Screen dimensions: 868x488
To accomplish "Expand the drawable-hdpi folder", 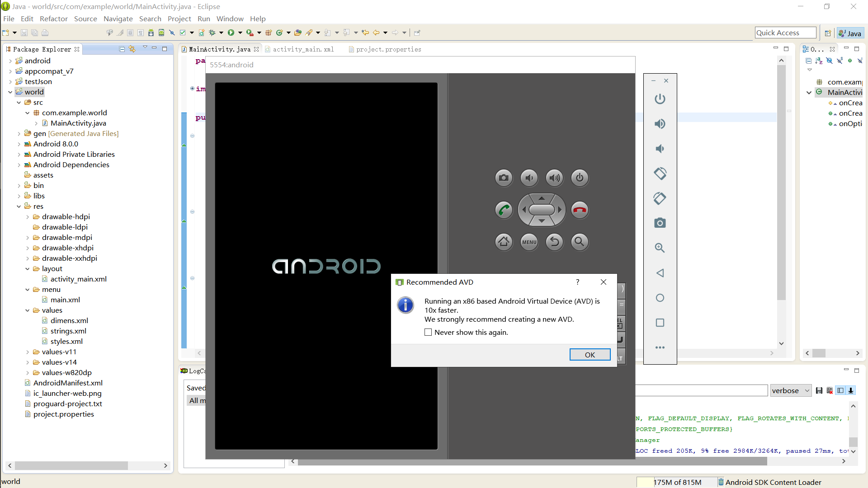I will [28, 217].
